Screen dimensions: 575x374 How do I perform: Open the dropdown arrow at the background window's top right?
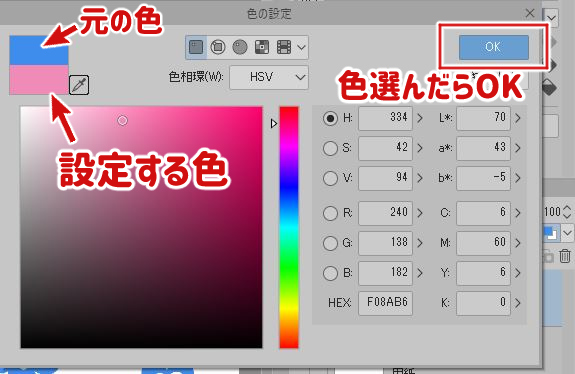(551, 18)
